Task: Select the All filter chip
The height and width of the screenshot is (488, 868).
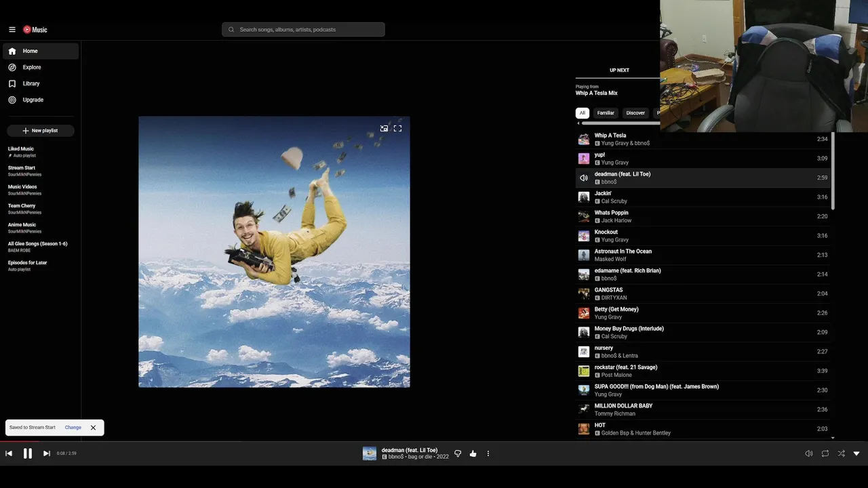Action: coord(583,113)
